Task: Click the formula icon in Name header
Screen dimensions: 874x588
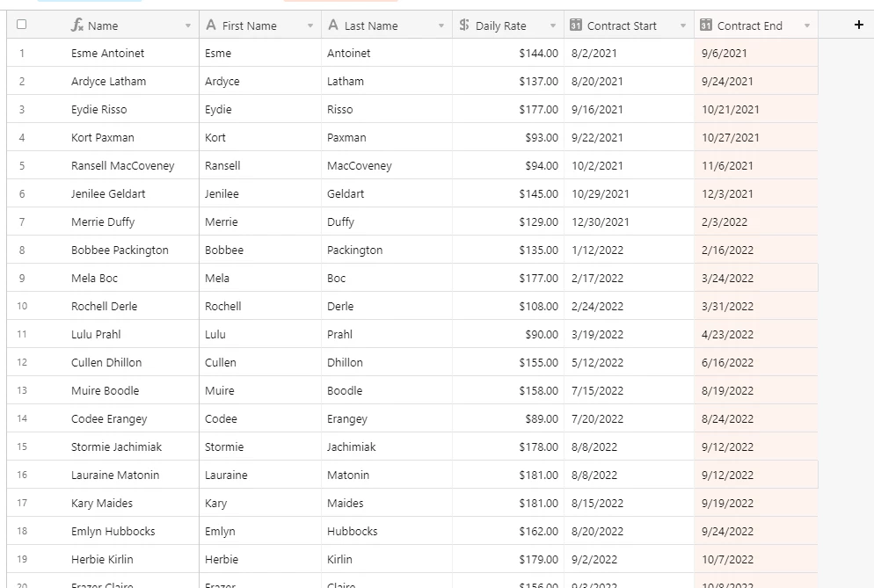Action: pos(76,25)
